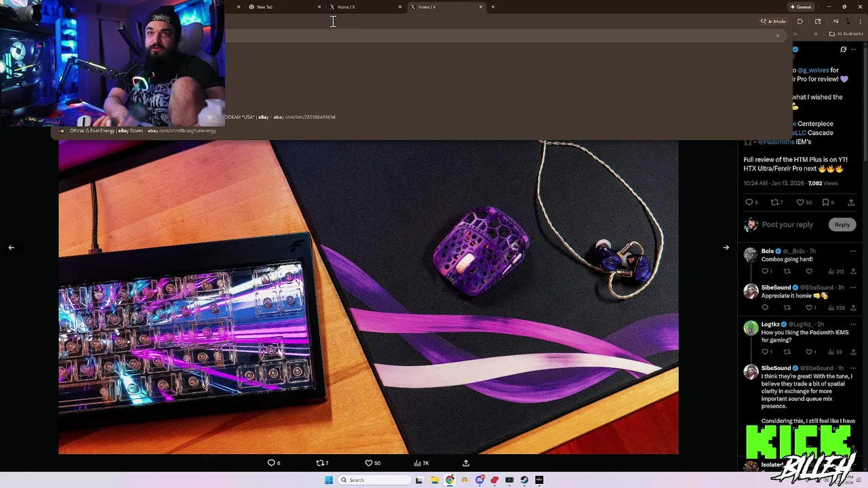Expand the hidden bookmarks overflow chevron

point(816,34)
